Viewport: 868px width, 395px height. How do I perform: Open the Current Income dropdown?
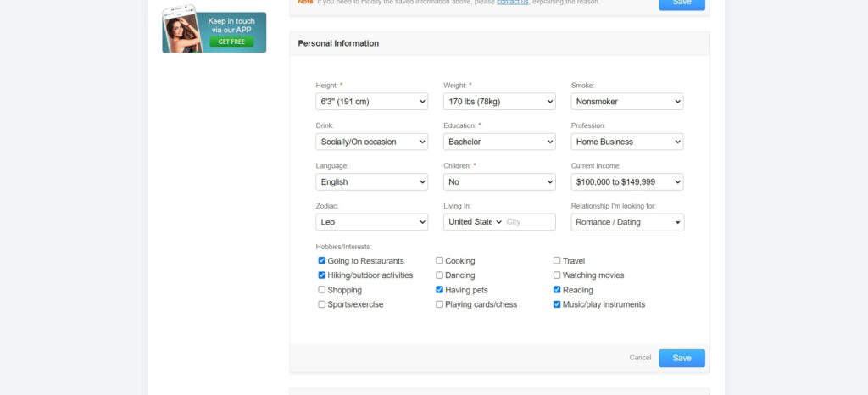click(x=627, y=182)
